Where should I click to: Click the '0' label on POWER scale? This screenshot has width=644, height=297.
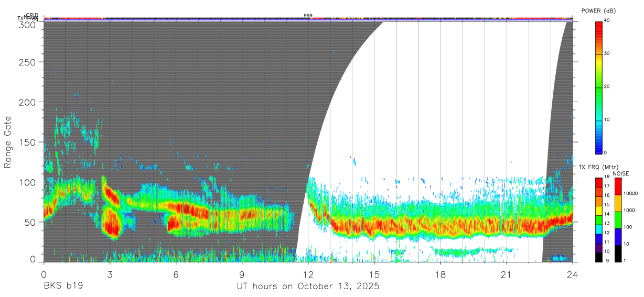point(606,153)
